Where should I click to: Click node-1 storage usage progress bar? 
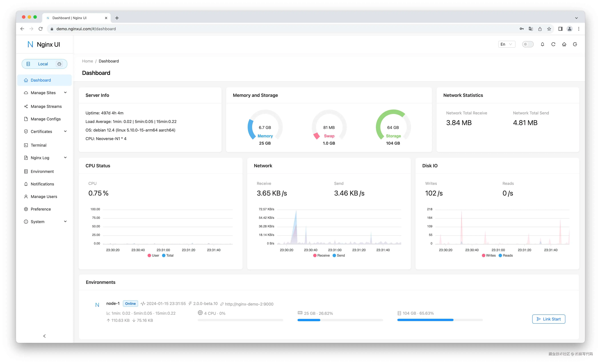coord(440,320)
